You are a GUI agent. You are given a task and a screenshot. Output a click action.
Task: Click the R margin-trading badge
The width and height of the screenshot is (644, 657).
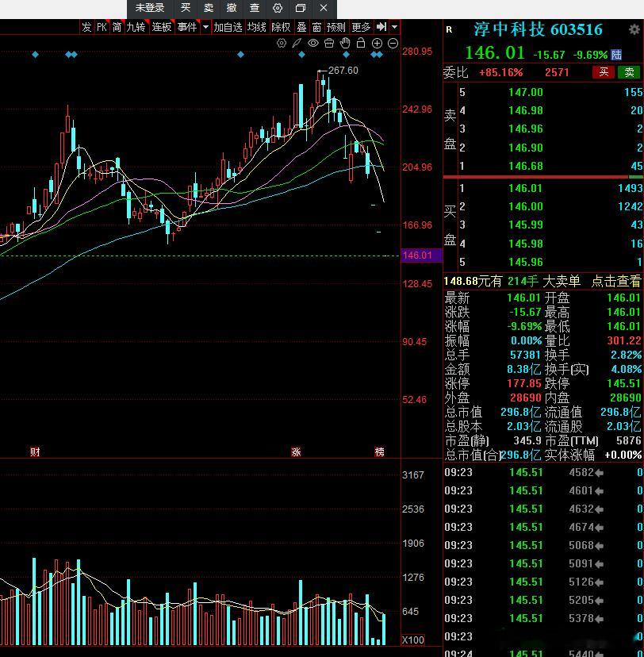449,29
